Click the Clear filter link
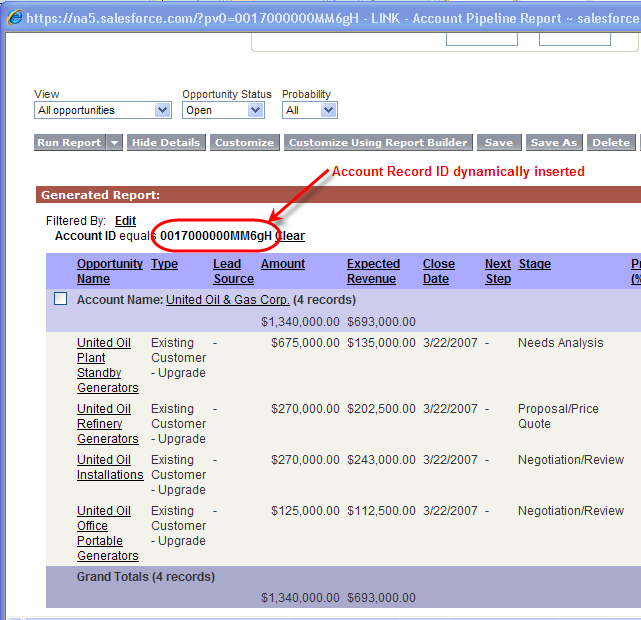This screenshot has width=641, height=620. 290,236
